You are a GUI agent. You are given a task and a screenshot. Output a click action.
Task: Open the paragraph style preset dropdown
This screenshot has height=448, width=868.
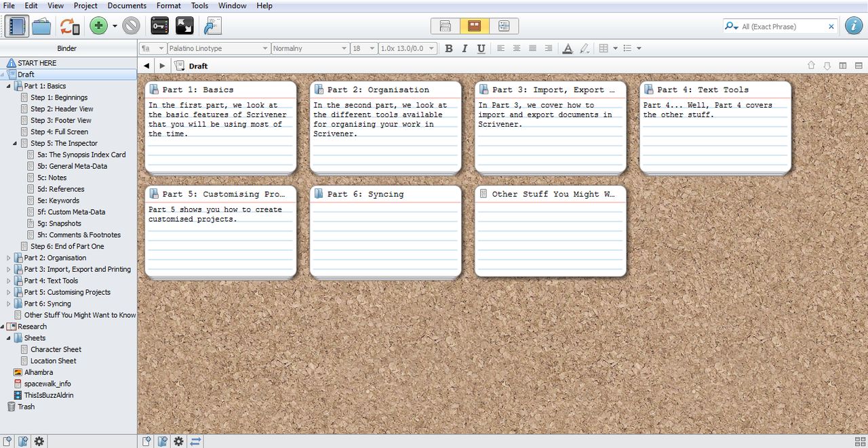(x=153, y=48)
